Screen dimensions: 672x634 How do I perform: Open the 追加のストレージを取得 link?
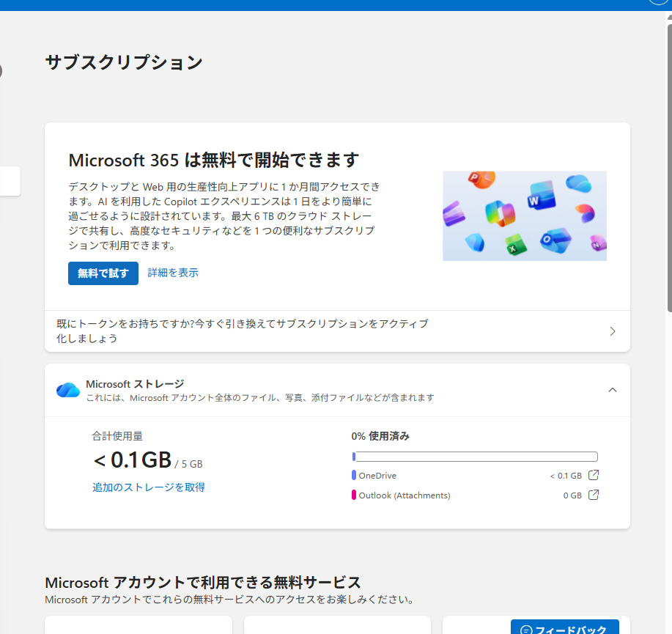(148, 487)
